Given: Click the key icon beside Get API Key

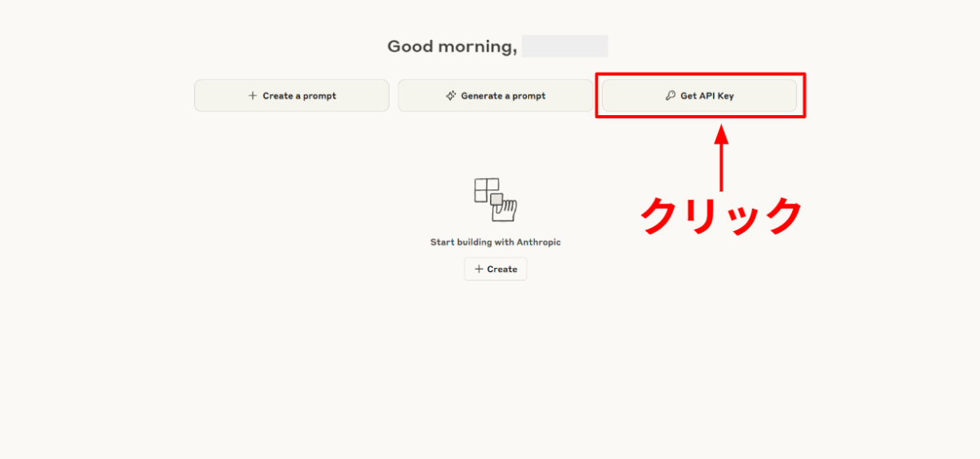Looking at the screenshot, I should coord(670,96).
